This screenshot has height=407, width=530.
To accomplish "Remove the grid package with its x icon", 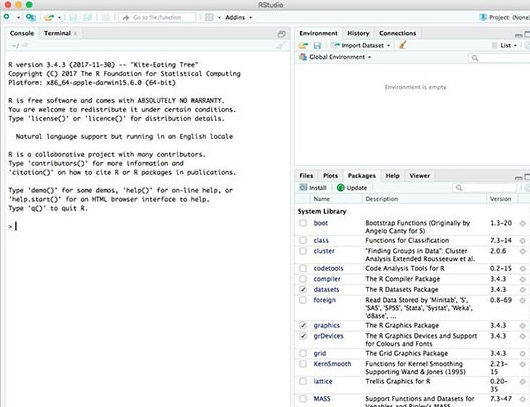I will [523, 354].
